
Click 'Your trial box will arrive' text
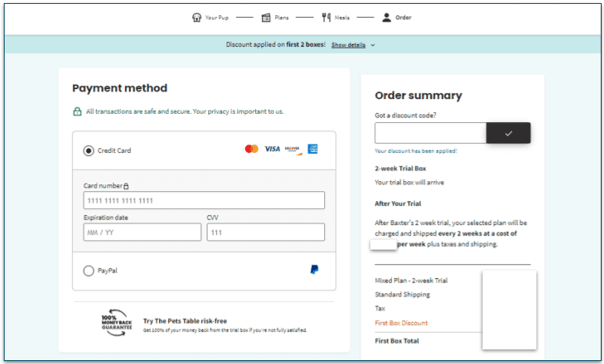[409, 183]
